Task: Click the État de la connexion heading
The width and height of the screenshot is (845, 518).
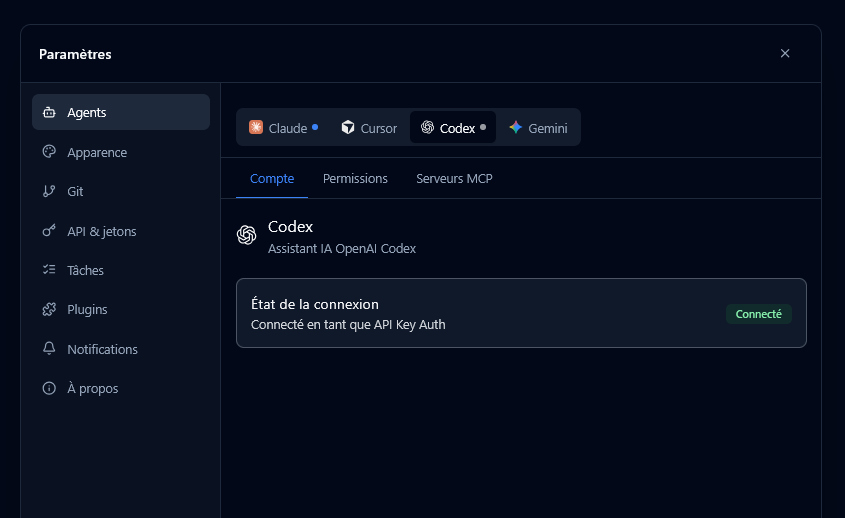Action: click(x=315, y=305)
